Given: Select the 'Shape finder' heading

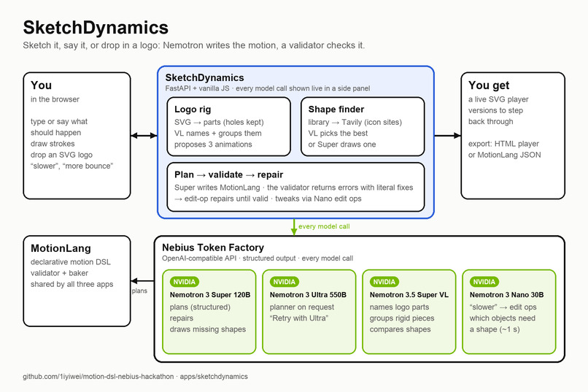Looking at the screenshot, I should pos(336,109).
